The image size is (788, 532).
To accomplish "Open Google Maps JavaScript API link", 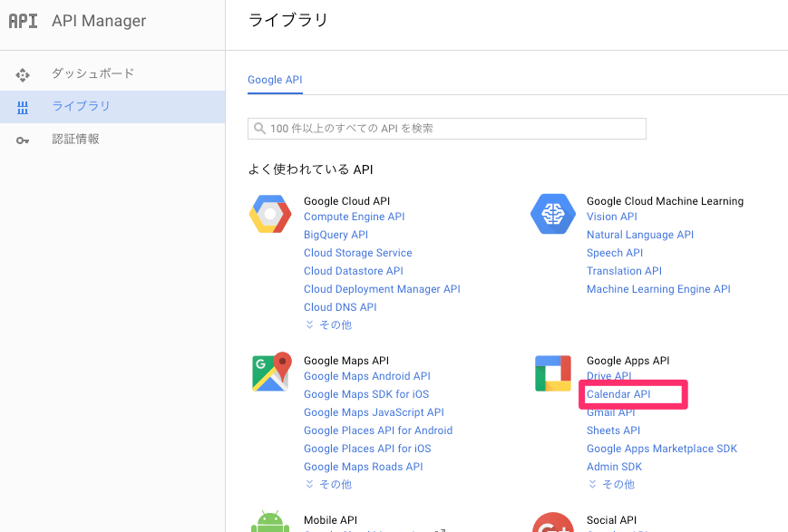I will coord(374,412).
